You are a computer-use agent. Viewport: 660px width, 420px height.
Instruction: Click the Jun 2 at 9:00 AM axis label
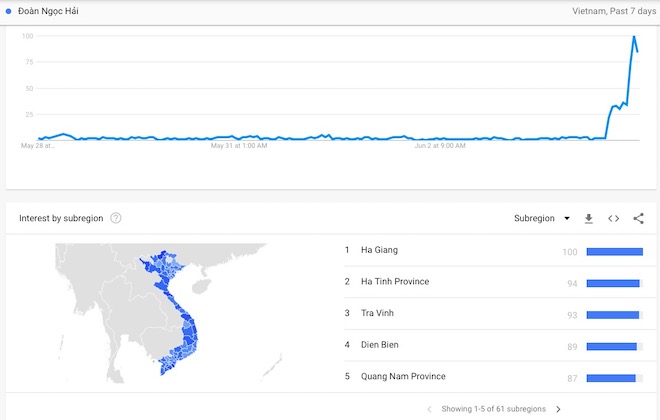click(x=440, y=146)
